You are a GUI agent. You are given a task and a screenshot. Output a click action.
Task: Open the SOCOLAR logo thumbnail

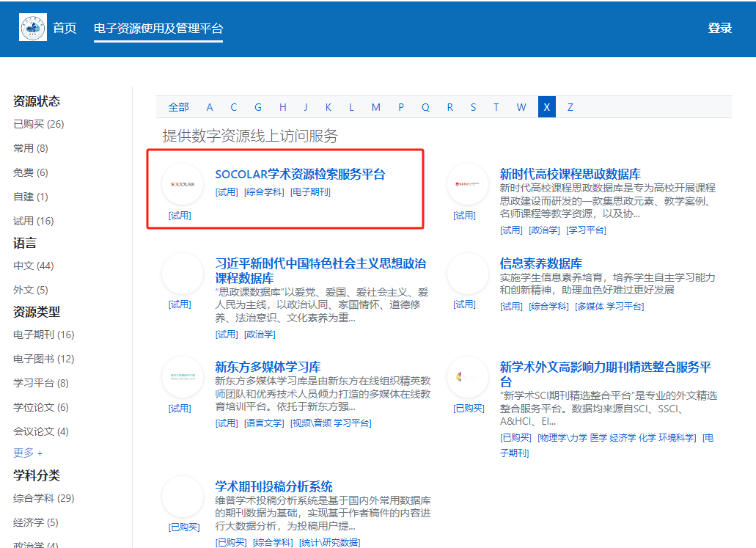click(182, 184)
